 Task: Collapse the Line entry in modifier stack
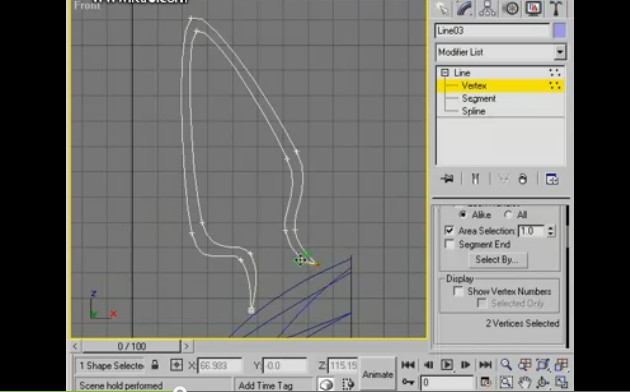tap(444, 73)
